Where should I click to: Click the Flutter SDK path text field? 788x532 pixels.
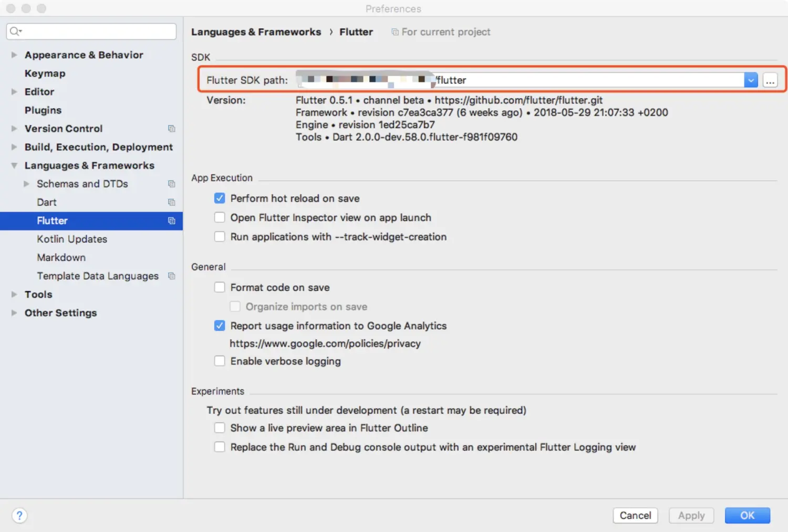(x=520, y=80)
